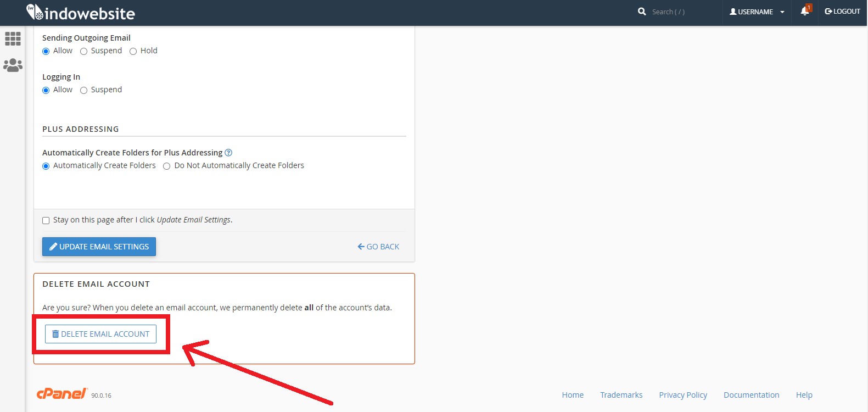Click the help icon beside Plus Addressing
This screenshot has height=412, width=868.
pyautogui.click(x=228, y=153)
